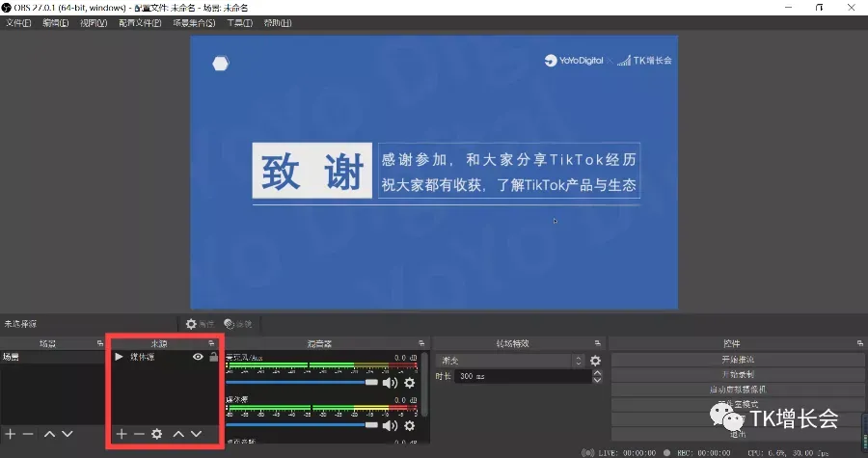Select the 场景 scene item
Screen dimensions: 868x458
point(53,357)
